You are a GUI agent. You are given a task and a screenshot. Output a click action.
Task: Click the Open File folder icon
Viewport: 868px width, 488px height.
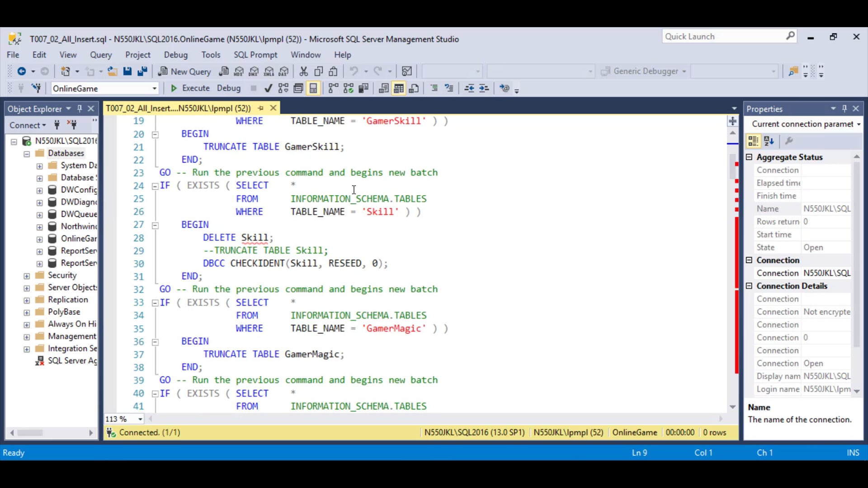[x=112, y=71]
